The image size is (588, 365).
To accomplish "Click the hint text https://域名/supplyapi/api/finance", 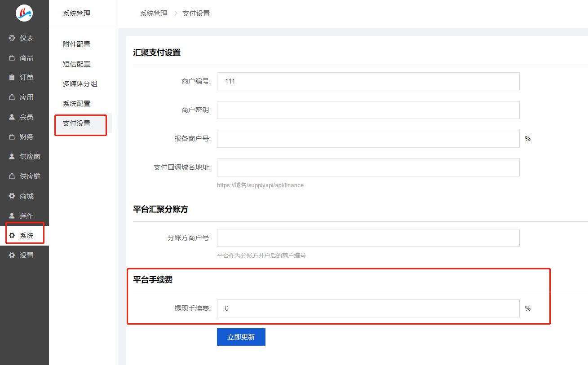I will pos(260,185).
